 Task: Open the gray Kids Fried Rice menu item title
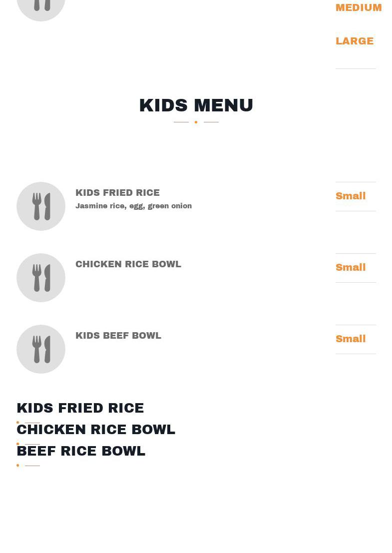pos(117,193)
